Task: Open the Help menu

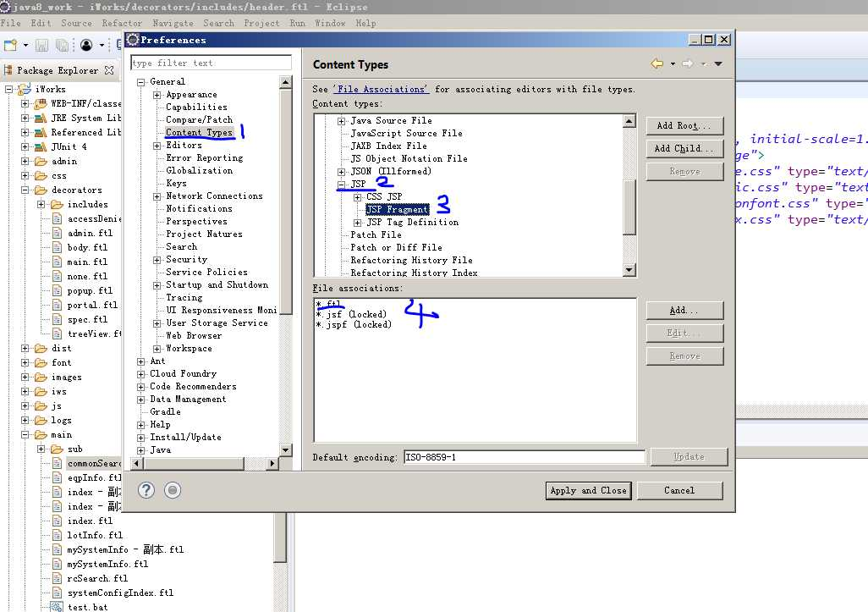Action: coord(366,23)
